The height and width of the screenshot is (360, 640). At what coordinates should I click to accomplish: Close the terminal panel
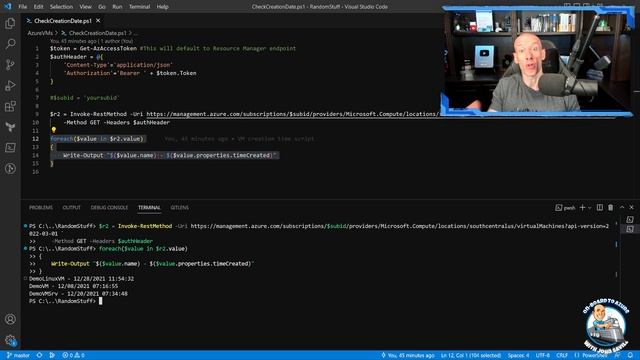pyautogui.click(x=631, y=208)
